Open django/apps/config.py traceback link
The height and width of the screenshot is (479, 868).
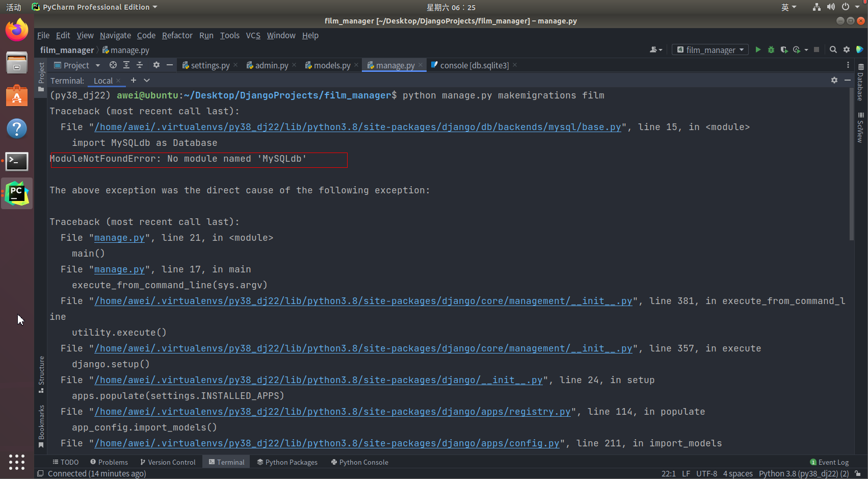tap(327, 443)
